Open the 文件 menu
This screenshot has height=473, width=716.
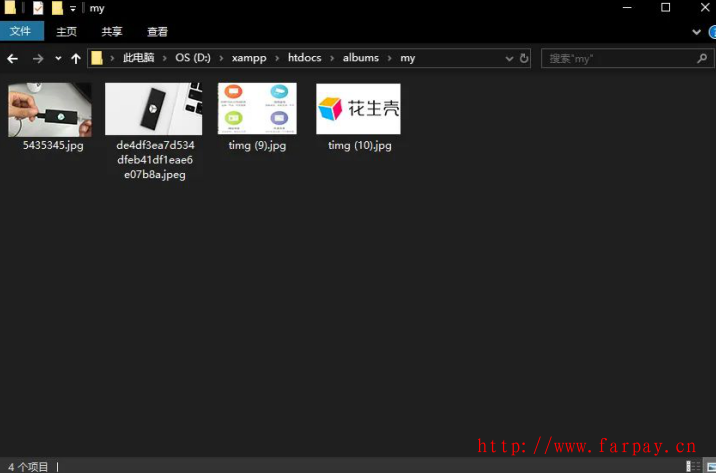pyautogui.click(x=21, y=32)
